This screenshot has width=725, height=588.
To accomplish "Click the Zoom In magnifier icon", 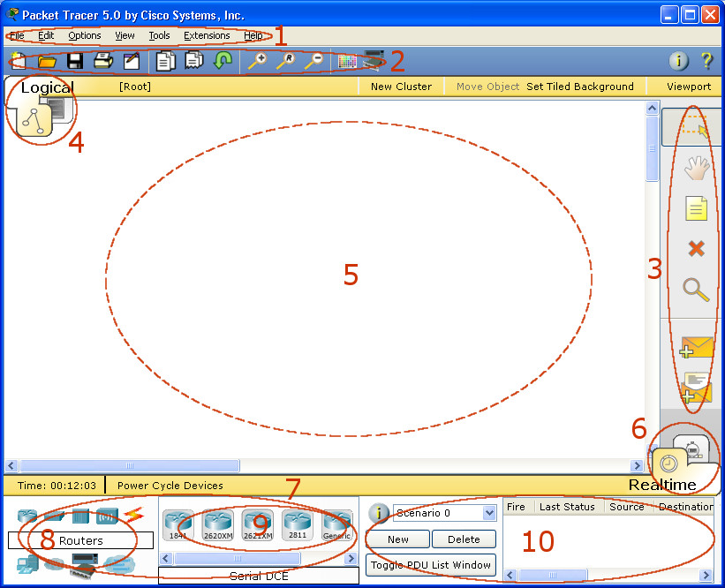I will 258,61.
